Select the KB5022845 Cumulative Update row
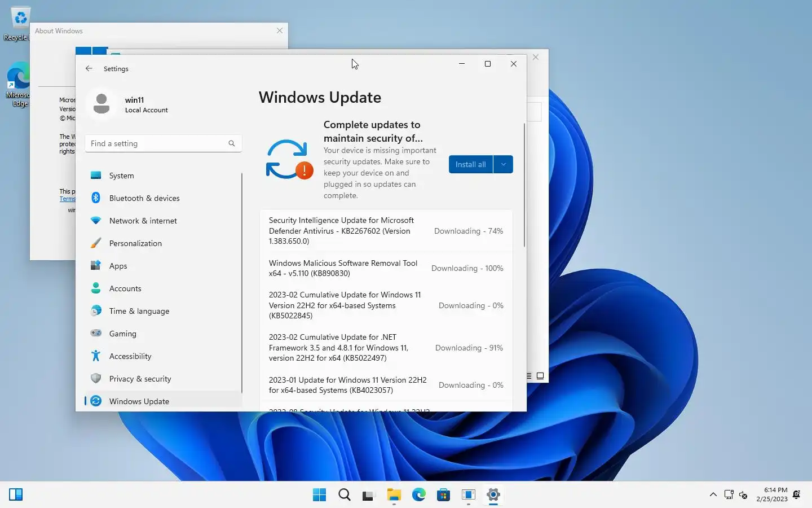Image resolution: width=812 pixels, height=508 pixels. pyautogui.click(x=386, y=305)
